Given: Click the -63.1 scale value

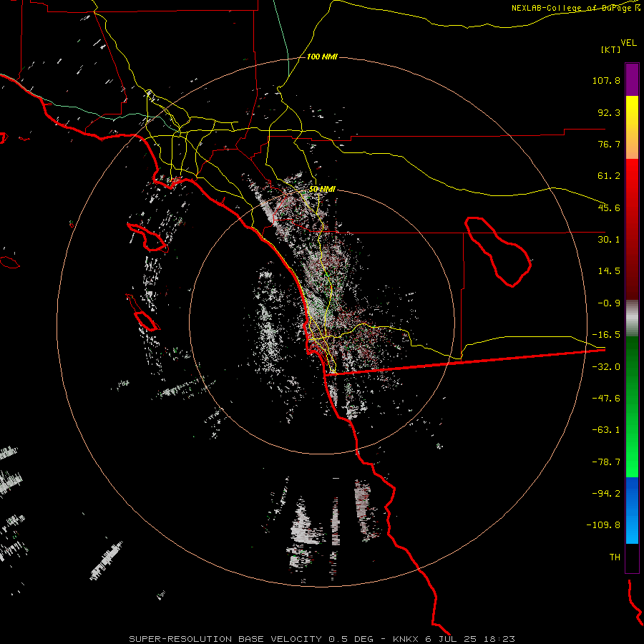Looking at the screenshot, I should (x=606, y=430).
